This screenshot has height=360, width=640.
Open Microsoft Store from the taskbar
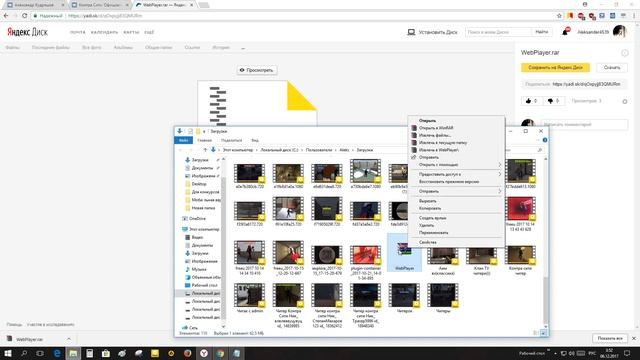coord(106,353)
